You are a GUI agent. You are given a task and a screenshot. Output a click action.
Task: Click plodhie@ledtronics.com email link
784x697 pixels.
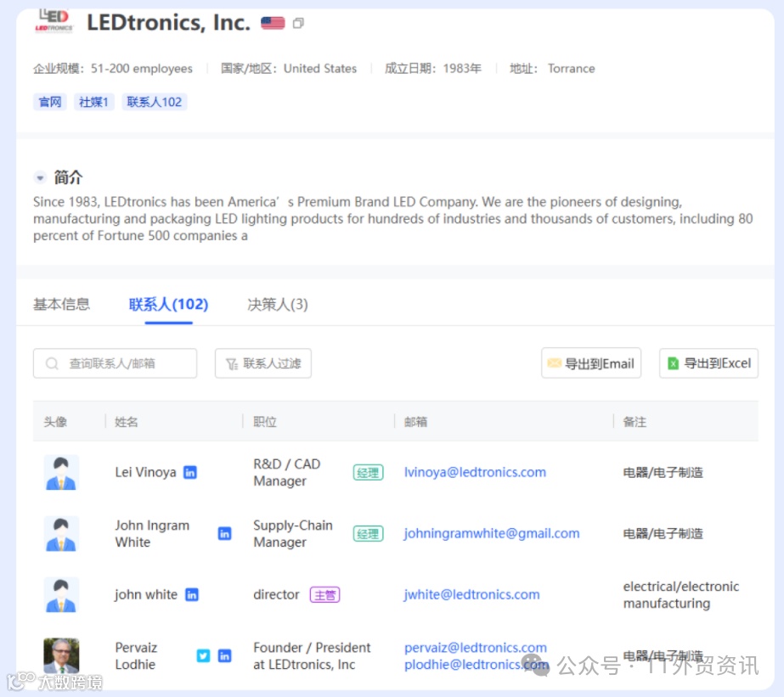click(477, 665)
